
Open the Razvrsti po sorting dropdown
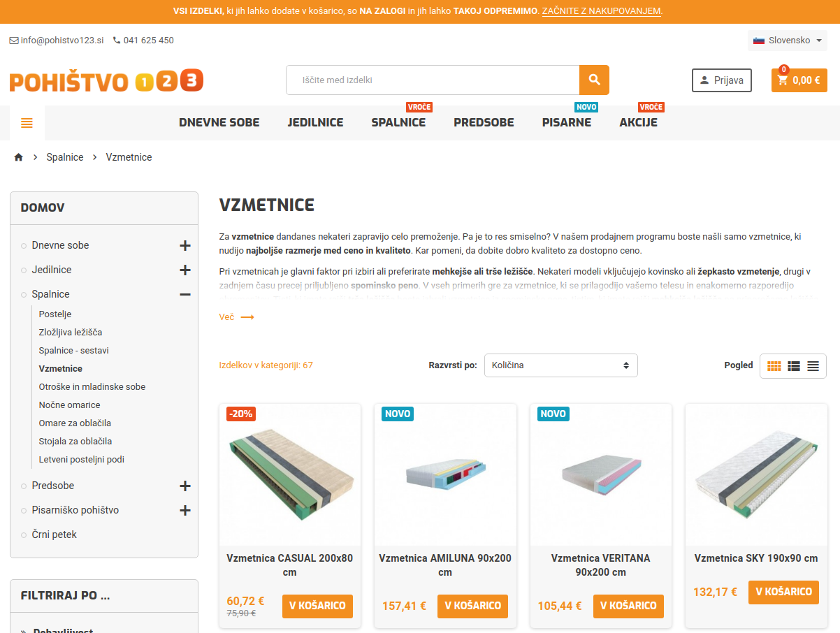[x=561, y=365]
